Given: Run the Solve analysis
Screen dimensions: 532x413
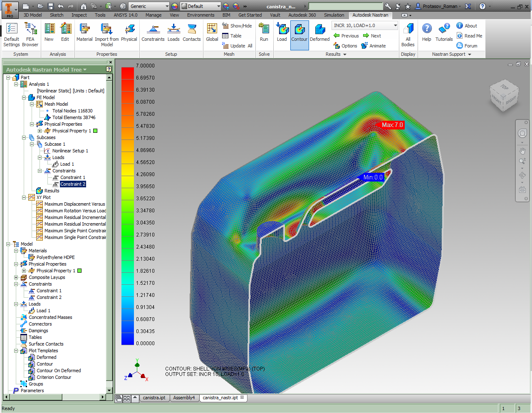Looking at the screenshot, I should coord(264,32).
